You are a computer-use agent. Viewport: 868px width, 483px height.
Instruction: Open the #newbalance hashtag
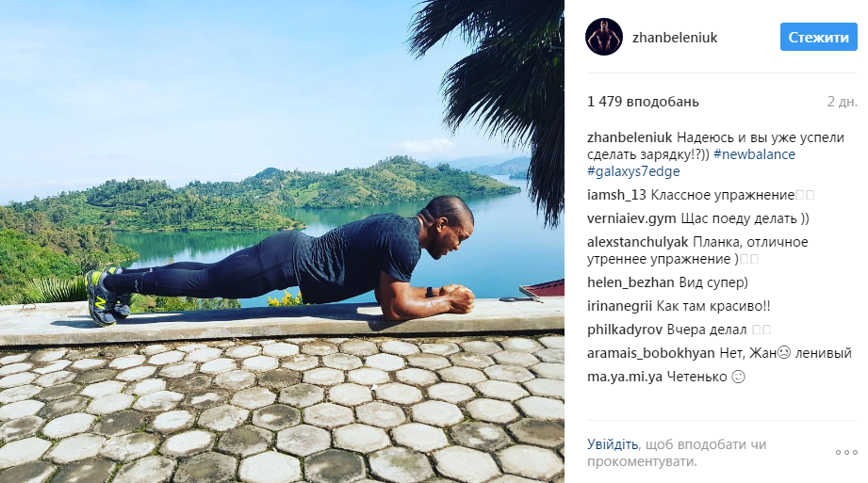(x=755, y=154)
